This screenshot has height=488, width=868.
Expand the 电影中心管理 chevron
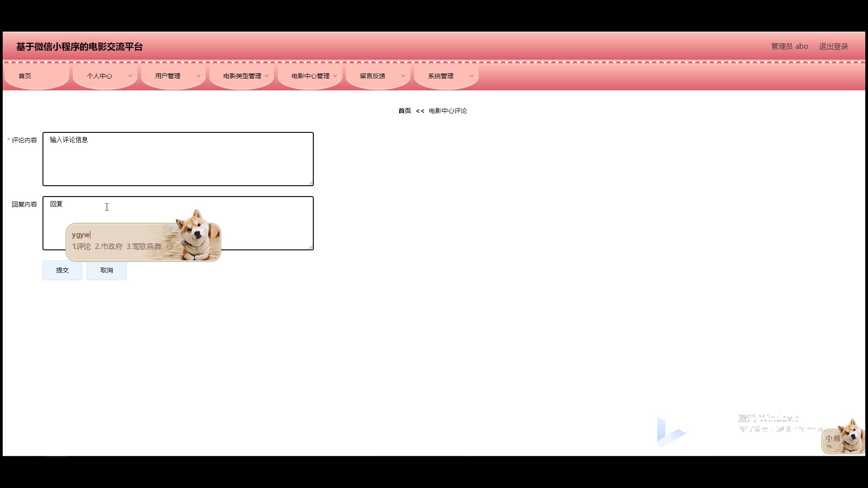pos(335,76)
